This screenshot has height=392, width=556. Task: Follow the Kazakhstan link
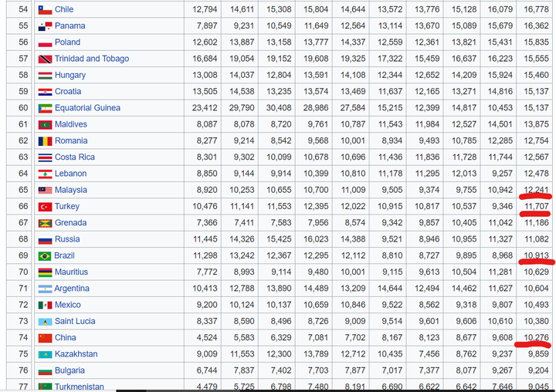[x=76, y=354]
